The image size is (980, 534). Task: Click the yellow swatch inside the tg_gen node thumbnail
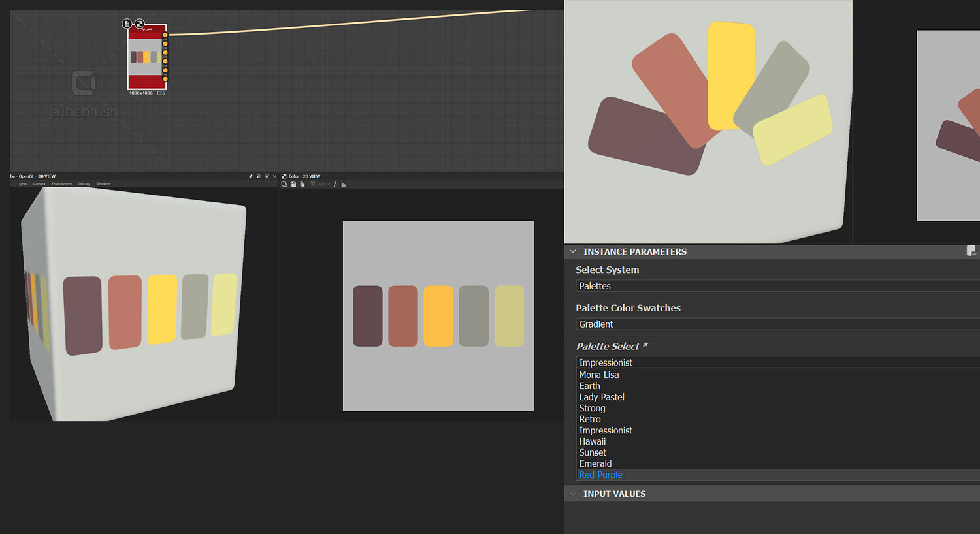tap(147, 57)
